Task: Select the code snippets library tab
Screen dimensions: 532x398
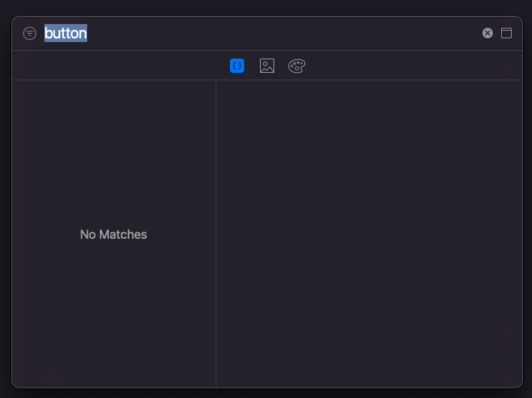Action: [x=237, y=66]
